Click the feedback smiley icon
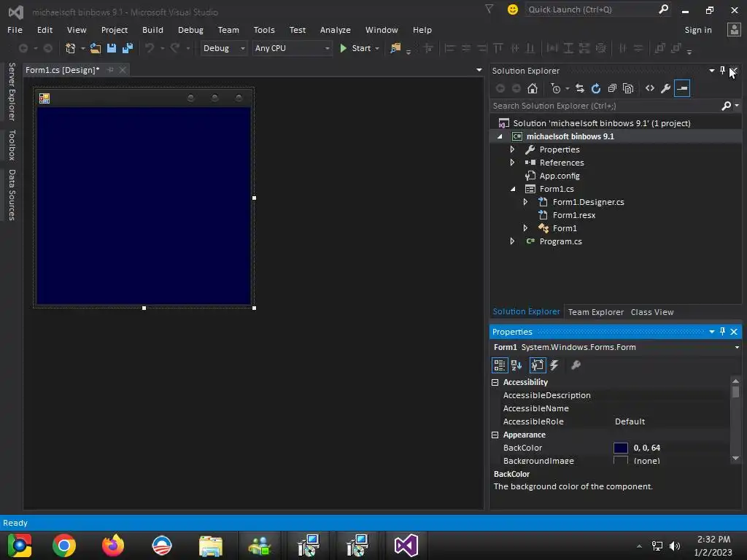The height and width of the screenshot is (560, 747). tap(513, 9)
